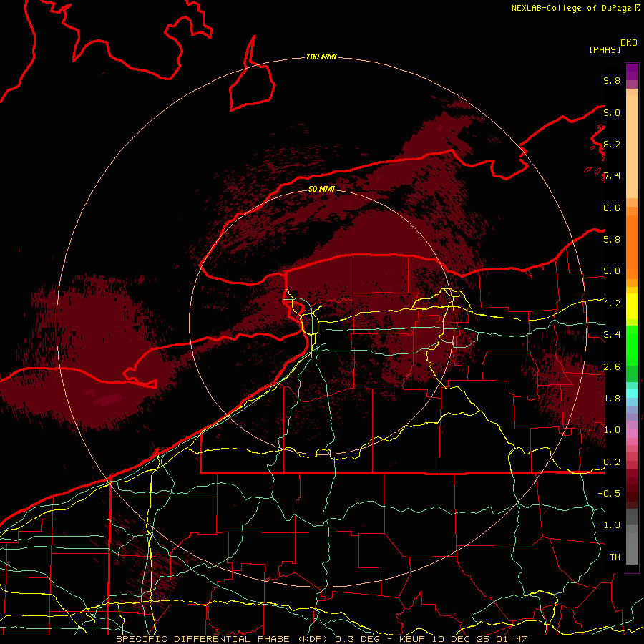This screenshot has height=644, width=644.
Task: Click the 50 NMI range ring label
Action: coord(321,189)
